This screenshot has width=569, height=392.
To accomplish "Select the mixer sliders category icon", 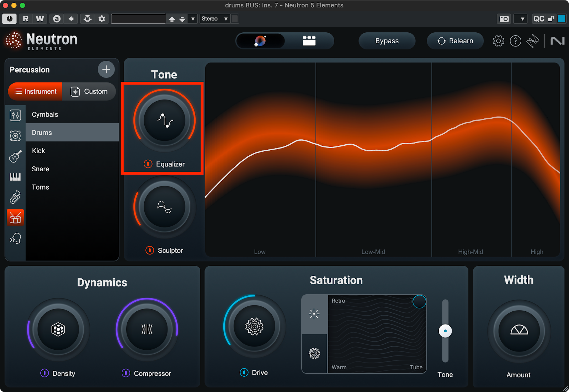I will (x=15, y=115).
